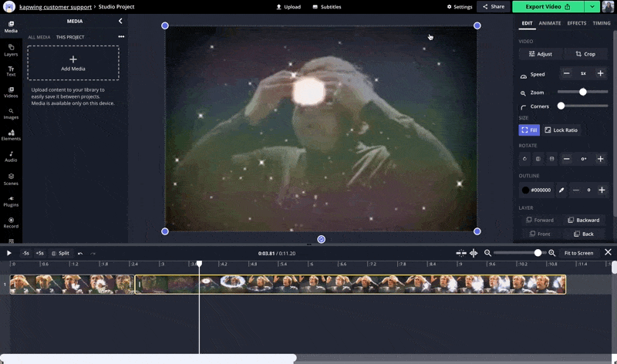The height and width of the screenshot is (364, 617).
Task: Open the kapwing customer support workspace link
Action: pyautogui.click(x=56, y=7)
